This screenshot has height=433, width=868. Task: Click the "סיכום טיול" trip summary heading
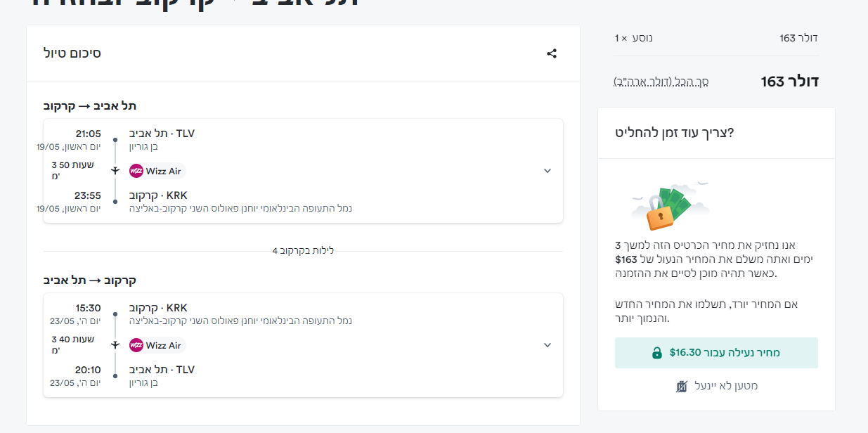click(72, 53)
